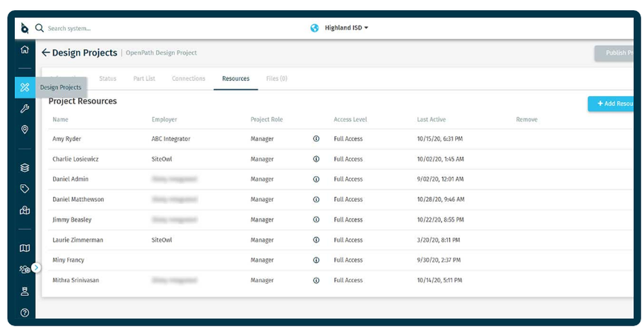
Task: Click Manager role in Jimmy Beasley row
Action: (262, 220)
